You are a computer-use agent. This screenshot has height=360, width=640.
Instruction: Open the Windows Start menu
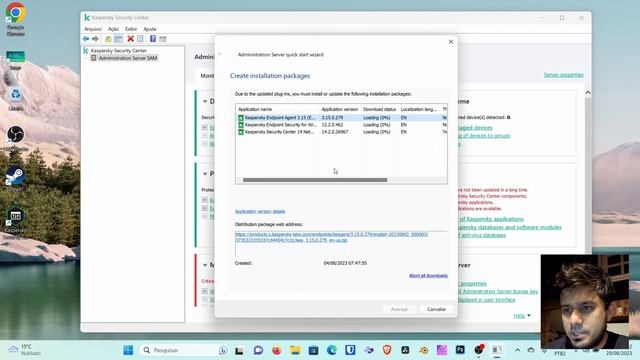pos(128,350)
